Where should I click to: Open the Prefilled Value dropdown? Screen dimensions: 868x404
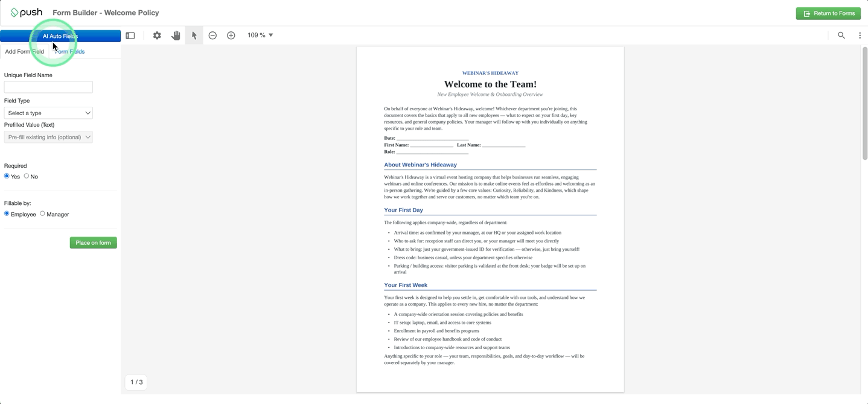tap(48, 137)
